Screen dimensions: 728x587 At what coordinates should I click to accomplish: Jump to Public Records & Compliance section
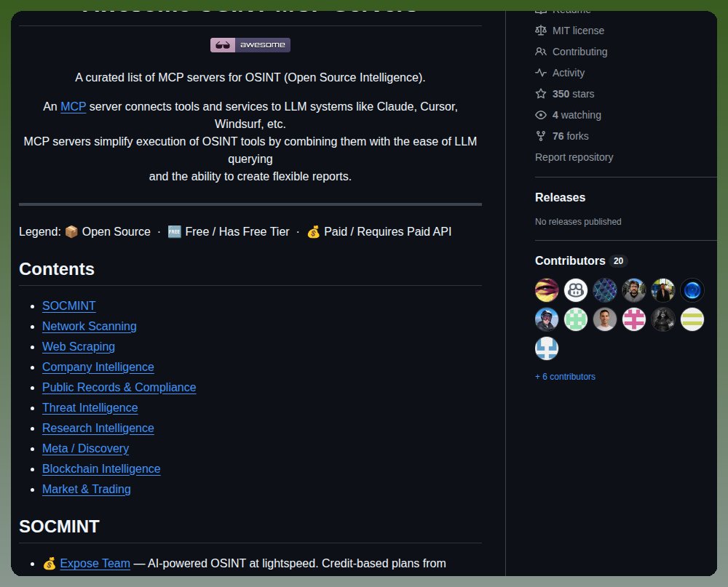(119, 388)
